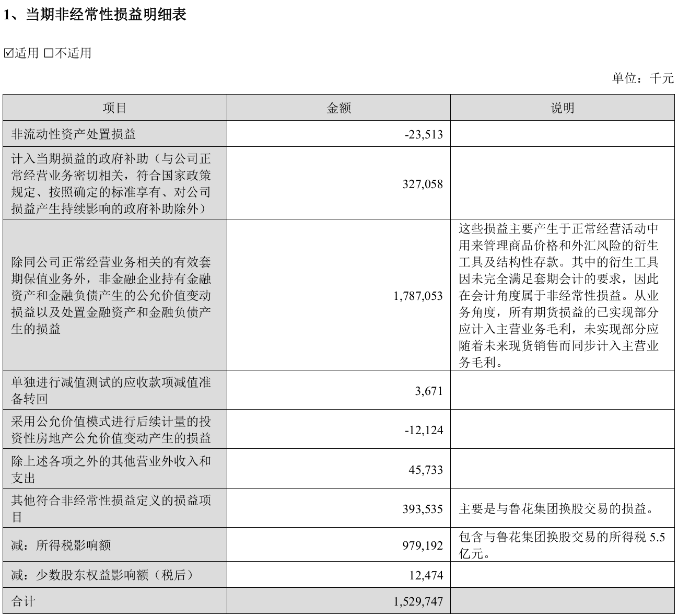Click the unit label 单位：千元
Image resolution: width=678 pixels, height=616 pixels.
(x=643, y=78)
